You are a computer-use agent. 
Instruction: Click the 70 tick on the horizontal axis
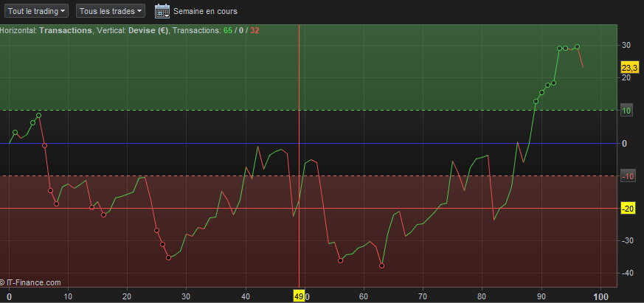423,296
